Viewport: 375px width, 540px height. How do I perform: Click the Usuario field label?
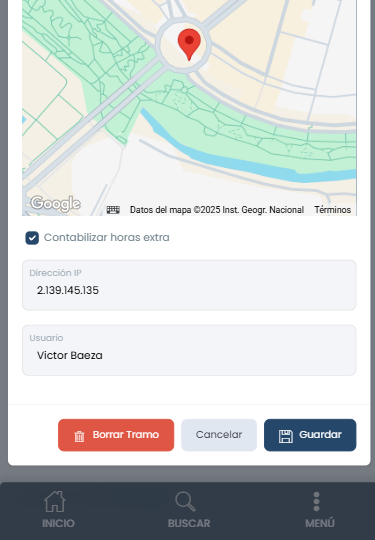pos(46,338)
